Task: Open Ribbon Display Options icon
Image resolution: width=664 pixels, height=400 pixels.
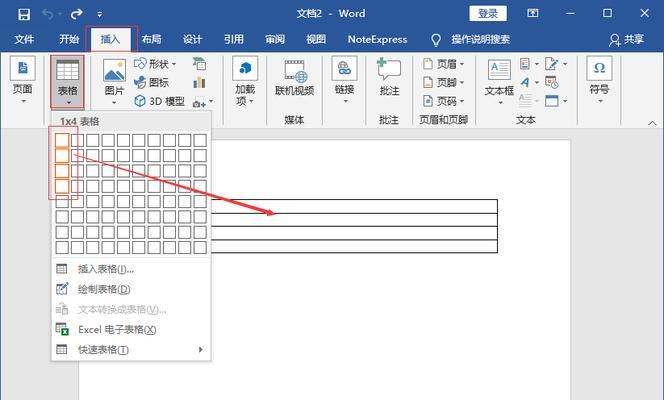Action: point(533,13)
